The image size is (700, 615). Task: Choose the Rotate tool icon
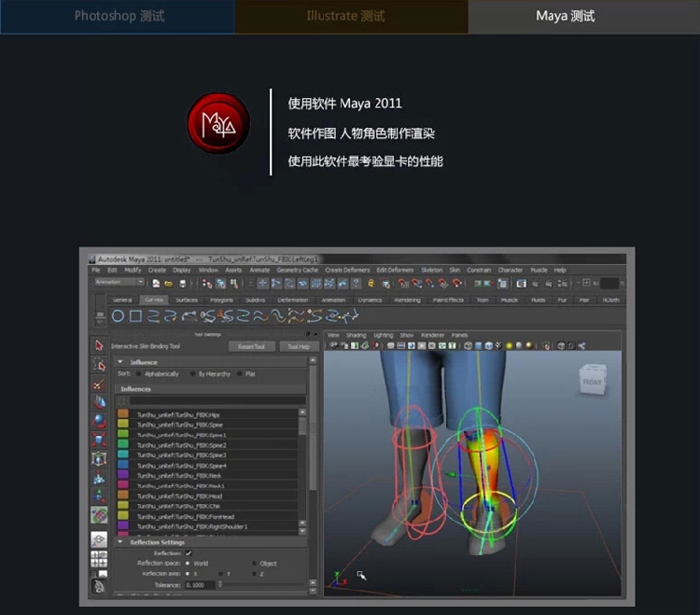coord(99,421)
